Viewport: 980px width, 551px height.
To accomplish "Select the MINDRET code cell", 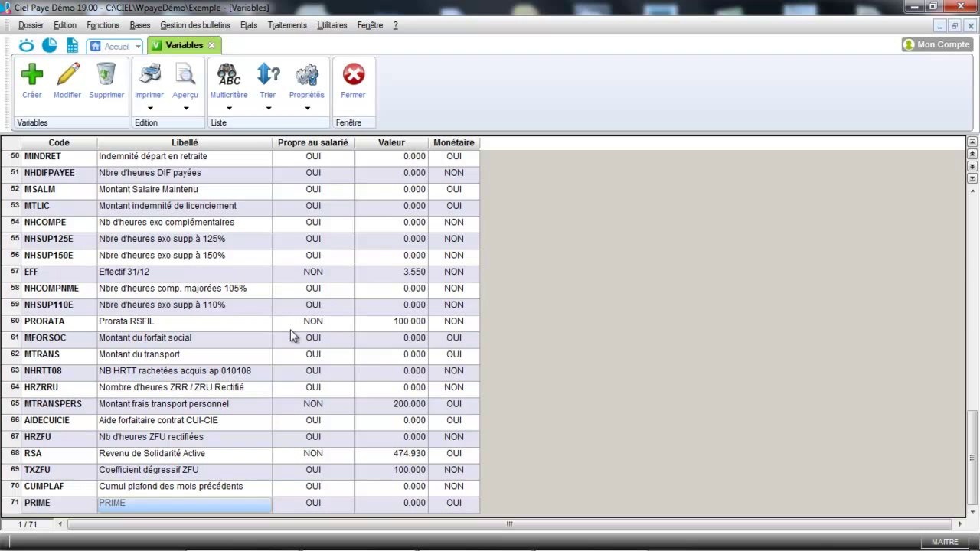I will [59, 156].
